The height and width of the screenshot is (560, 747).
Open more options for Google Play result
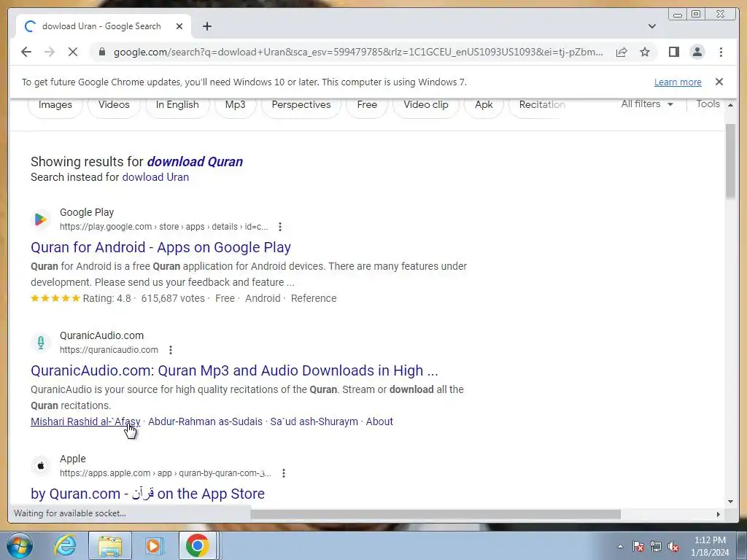[280, 227]
